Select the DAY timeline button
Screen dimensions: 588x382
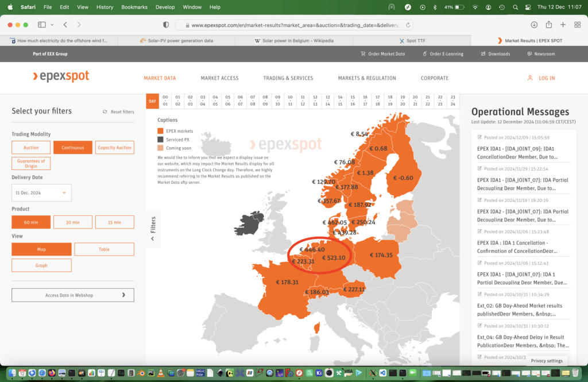pos(152,101)
